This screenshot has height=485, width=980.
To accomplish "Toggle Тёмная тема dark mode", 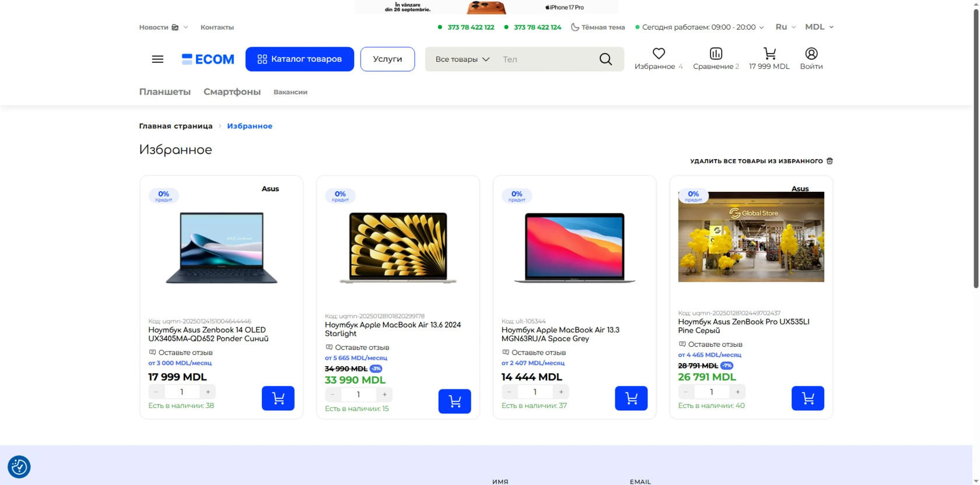I will tap(598, 27).
